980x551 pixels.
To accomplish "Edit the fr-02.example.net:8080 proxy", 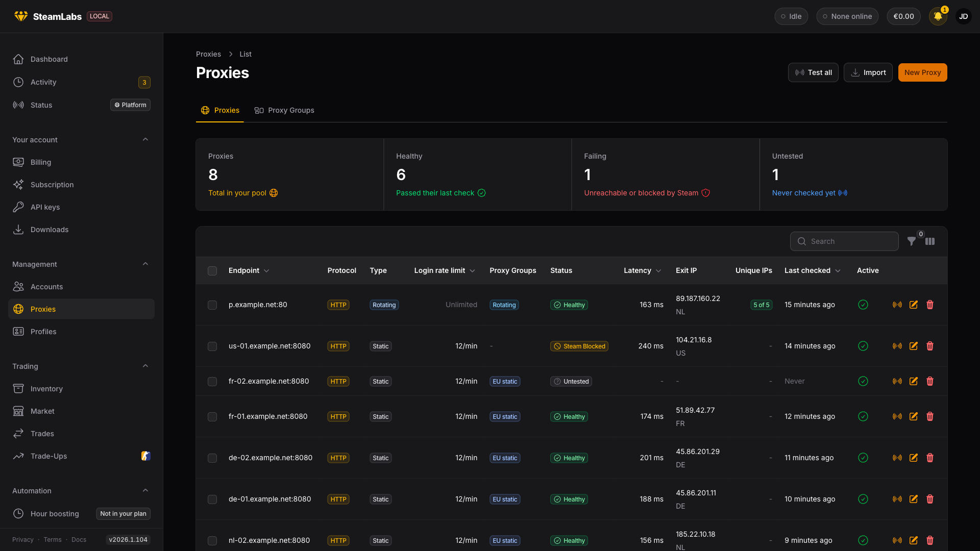I will pyautogui.click(x=914, y=381).
